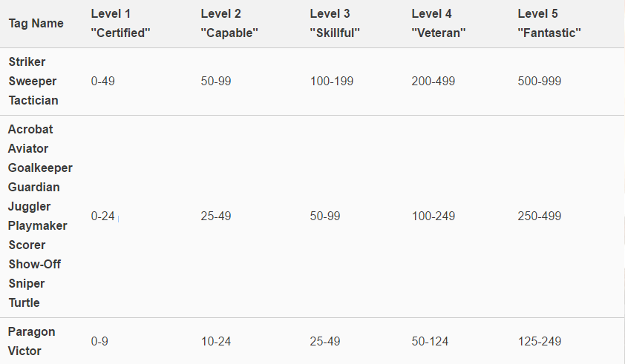The image size is (625, 364).
Task: Select the Playmaker tag name
Action: pos(37,225)
